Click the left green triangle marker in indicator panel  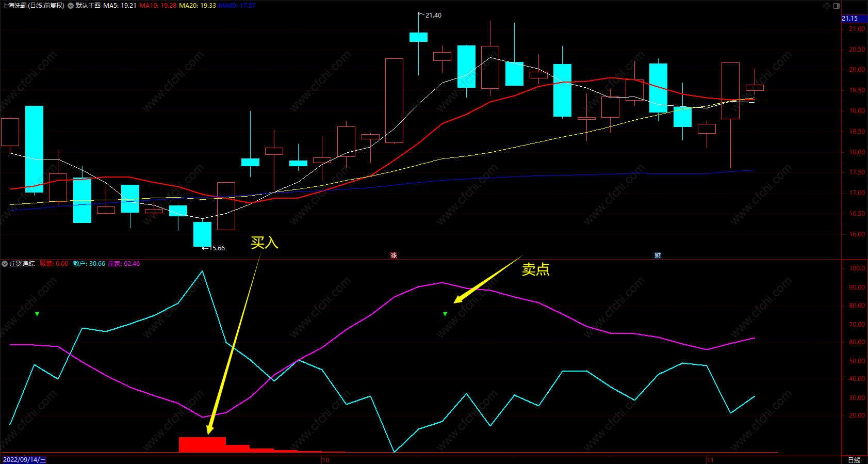[x=37, y=314]
